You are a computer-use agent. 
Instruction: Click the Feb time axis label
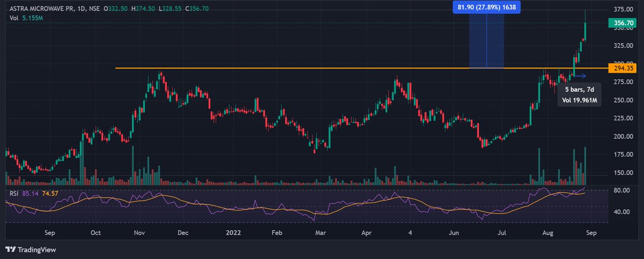tap(277, 233)
